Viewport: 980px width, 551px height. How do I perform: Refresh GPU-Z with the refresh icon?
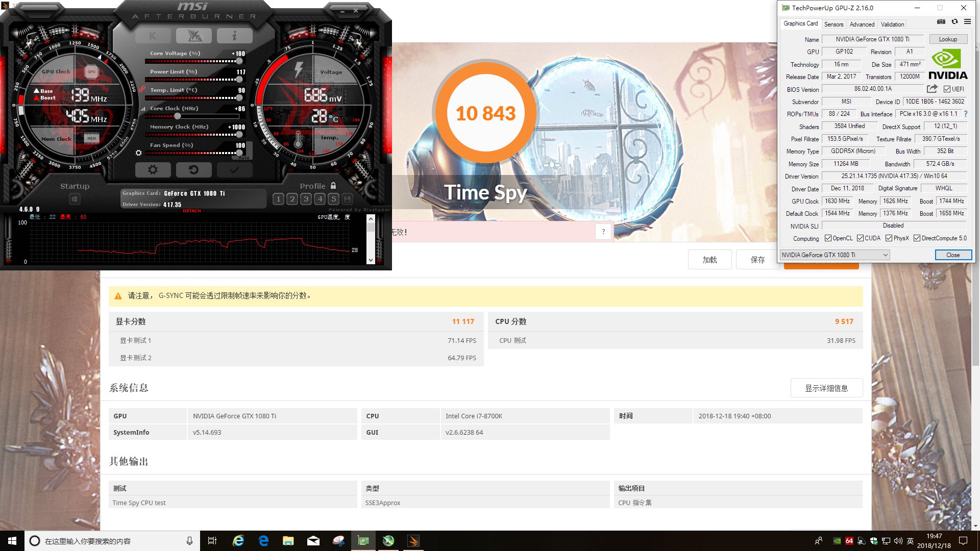click(x=954, y=21)
